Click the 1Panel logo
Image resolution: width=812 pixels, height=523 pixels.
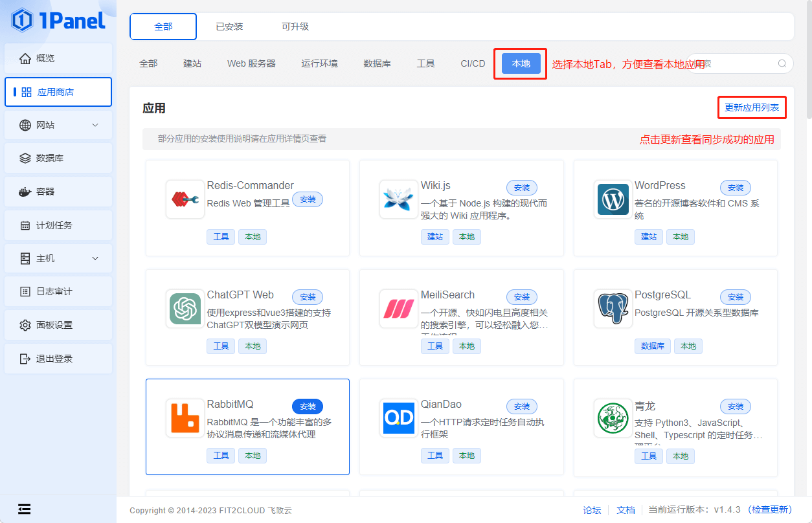(58, 20)
